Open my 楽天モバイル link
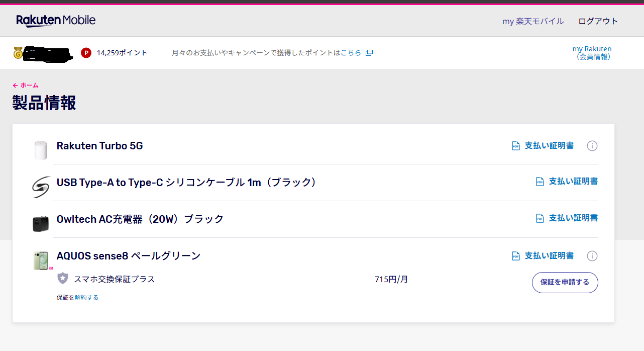644x351 pixels. pos(533,21)
